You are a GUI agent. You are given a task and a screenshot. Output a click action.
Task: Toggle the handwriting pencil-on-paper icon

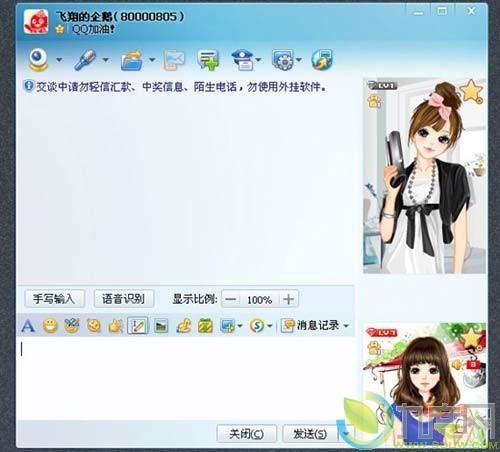tap(137, 326)
